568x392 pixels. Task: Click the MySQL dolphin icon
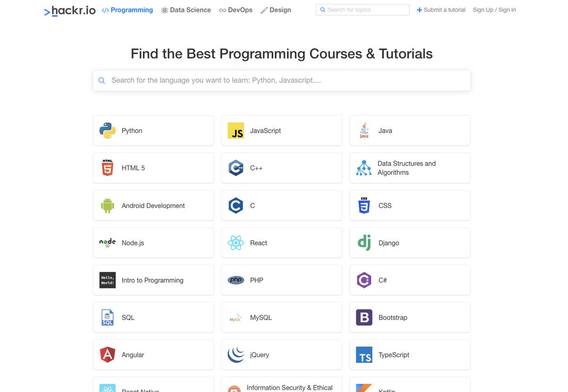236,318
